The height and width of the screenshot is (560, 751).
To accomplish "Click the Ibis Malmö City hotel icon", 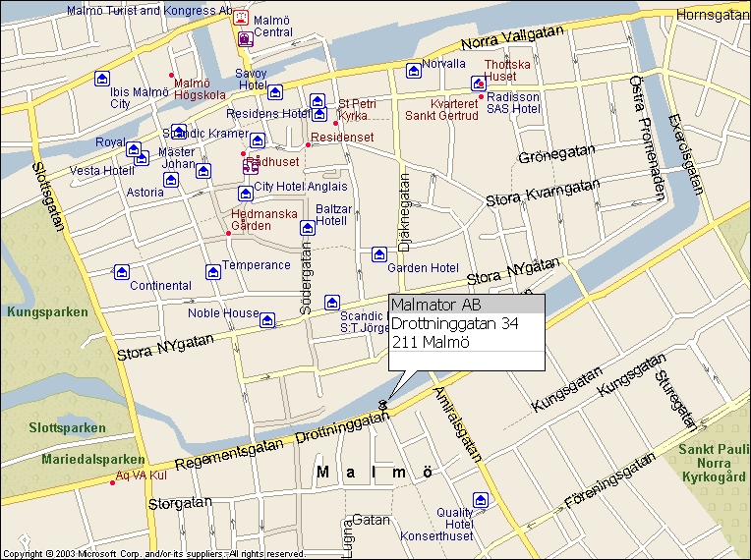I will (102, 79).
